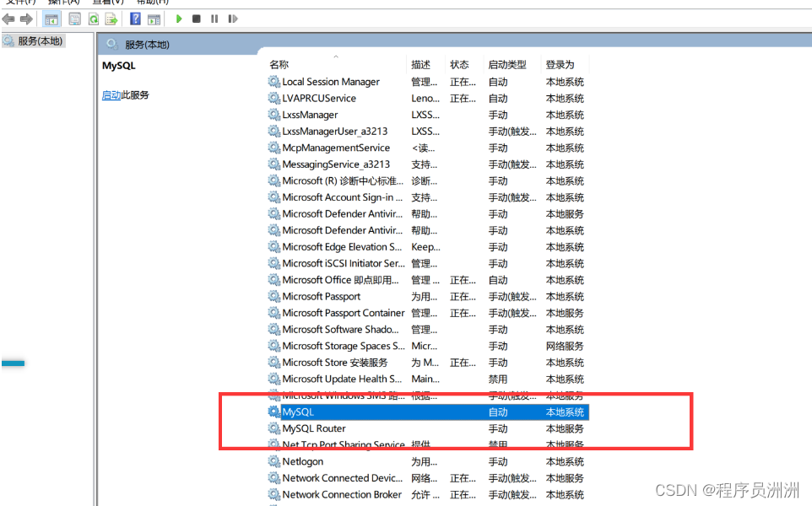Viewport: 812px width, 506px height.
Task: Sort by the 登录为 column header
Action: [x=560, y=65]
